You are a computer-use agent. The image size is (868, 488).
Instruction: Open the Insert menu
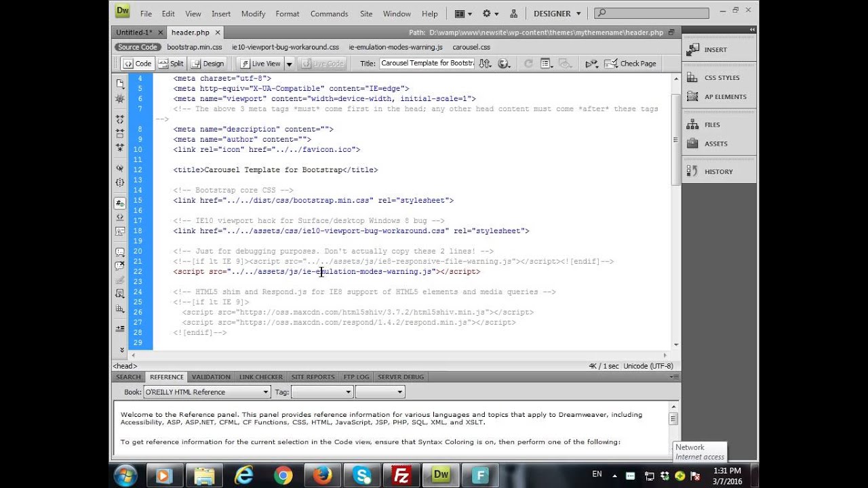[221, 14]
